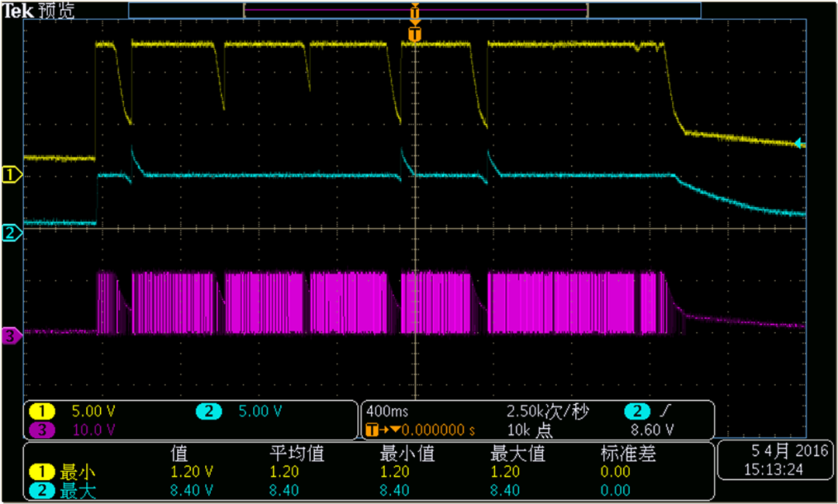Viewport: 838px width, 504px height.
Task: Click the 预览 acquisition status label
Action: (x=56, y=11)
